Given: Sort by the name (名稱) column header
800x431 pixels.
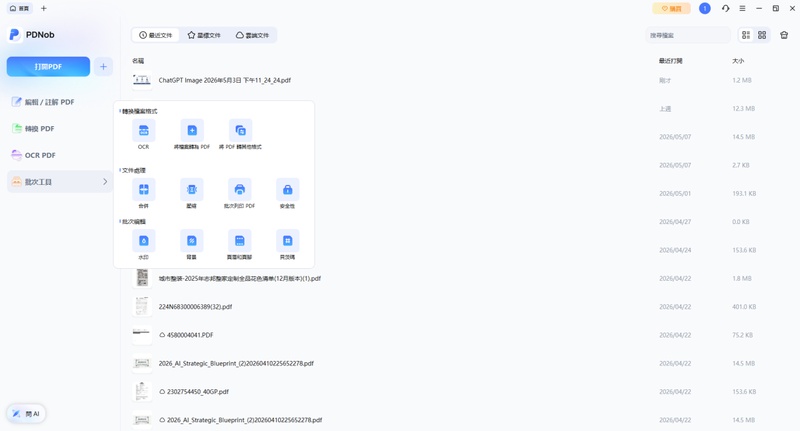Looking at the screenshot, I should 138,61.
